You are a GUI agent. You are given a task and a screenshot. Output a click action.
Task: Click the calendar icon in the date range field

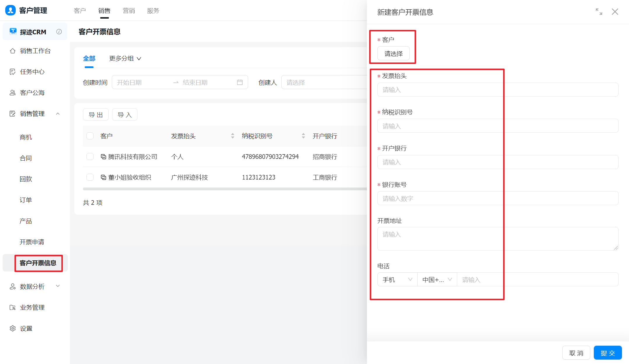tap(240, 82)
